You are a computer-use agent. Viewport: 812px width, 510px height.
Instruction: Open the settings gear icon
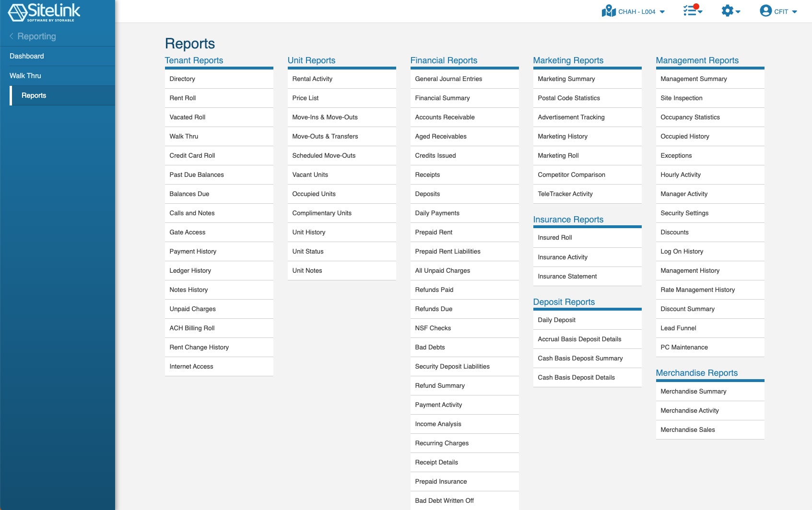click(727, 11)
